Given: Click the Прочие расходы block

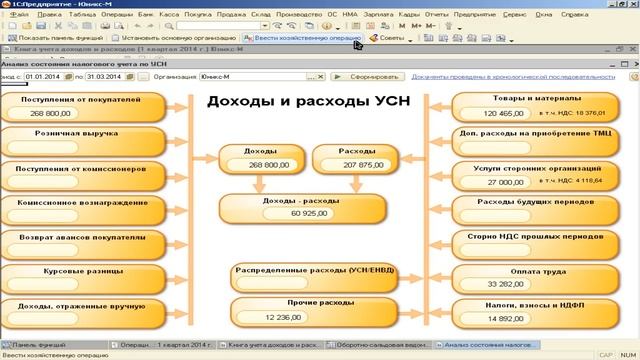Looking at the screenshot, I should pos(314,312).
